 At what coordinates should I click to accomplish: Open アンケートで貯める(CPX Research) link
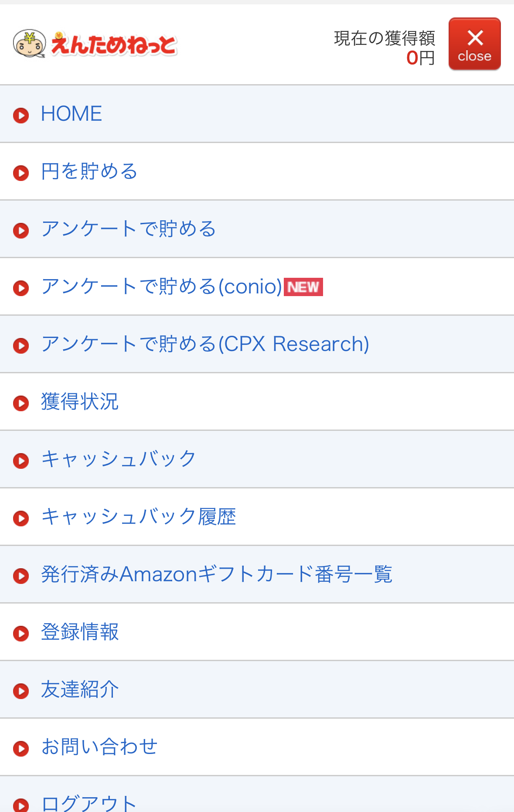[x=205, y=344]
